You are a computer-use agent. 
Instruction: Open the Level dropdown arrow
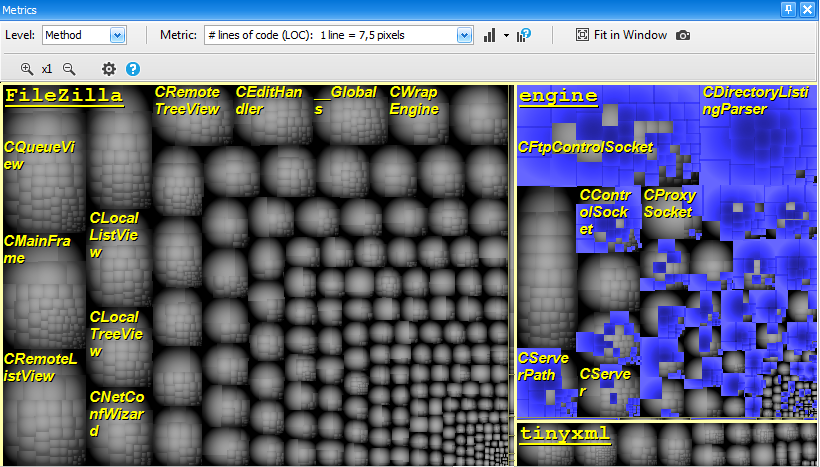tap(118, 35)
